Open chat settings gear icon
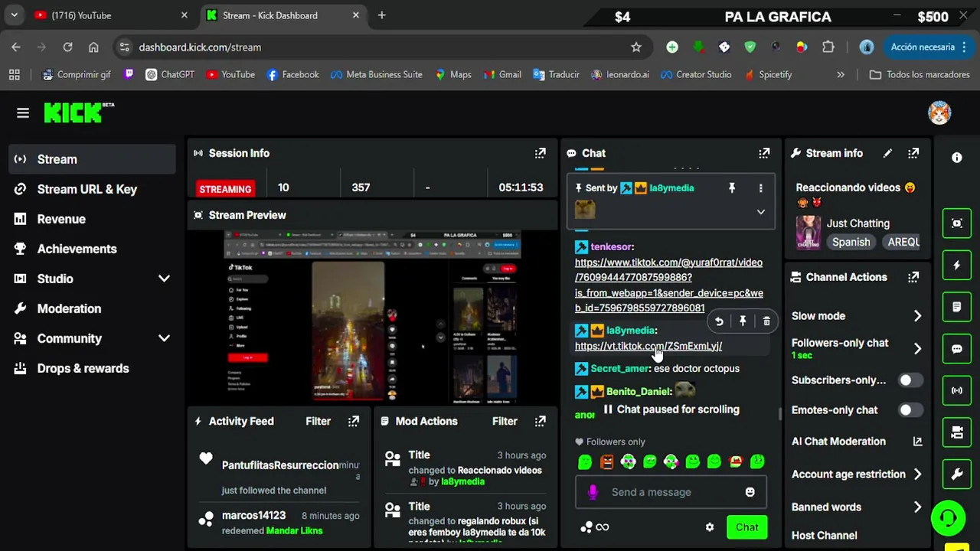Viewport: 980px width, 551px height. [710, 527]
